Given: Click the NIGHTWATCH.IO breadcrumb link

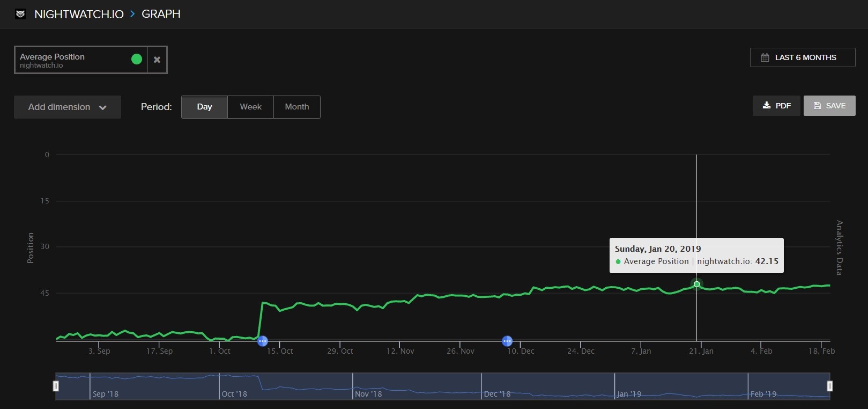Looking at the screenshot, I should point(79,14).
